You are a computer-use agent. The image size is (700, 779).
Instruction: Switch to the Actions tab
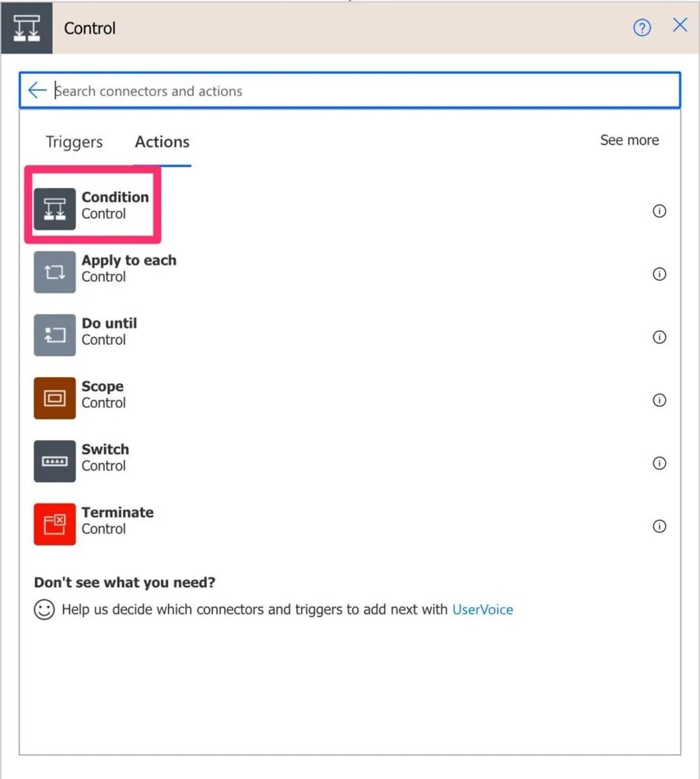[x=162, y=142]
